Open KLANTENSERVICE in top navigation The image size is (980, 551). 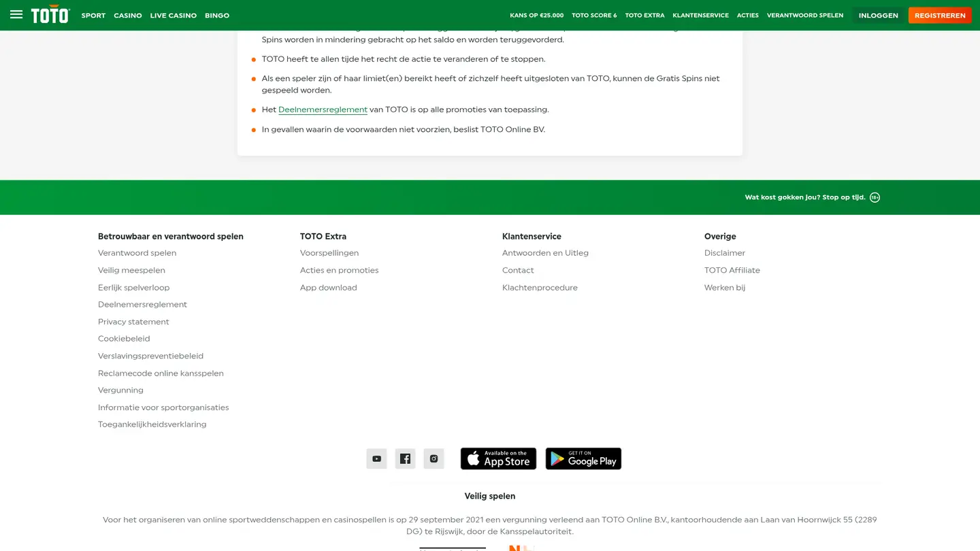pyautogui.click(x=700, y=15)
